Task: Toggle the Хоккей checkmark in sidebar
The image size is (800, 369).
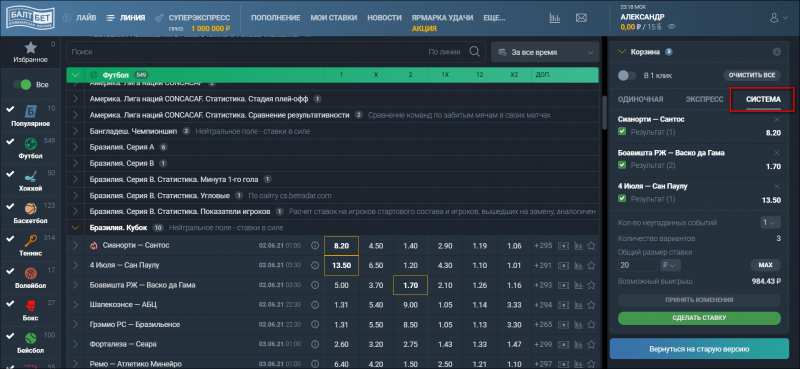Action: (x=9, y=174)
